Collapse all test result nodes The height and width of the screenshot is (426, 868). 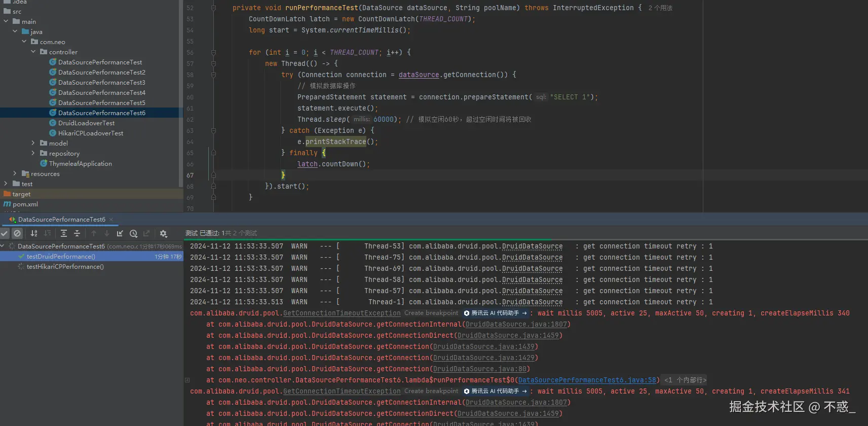tap(77, 233)
